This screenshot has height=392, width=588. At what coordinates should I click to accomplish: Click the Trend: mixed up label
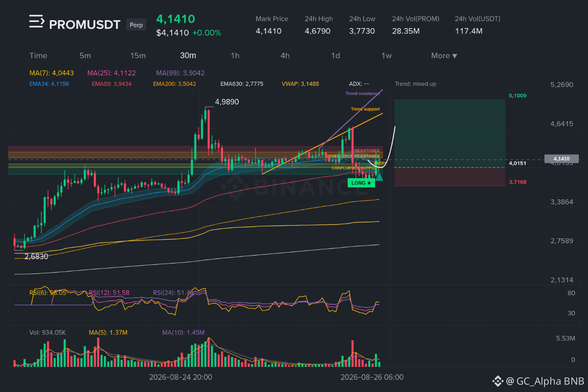pos(415,84)
